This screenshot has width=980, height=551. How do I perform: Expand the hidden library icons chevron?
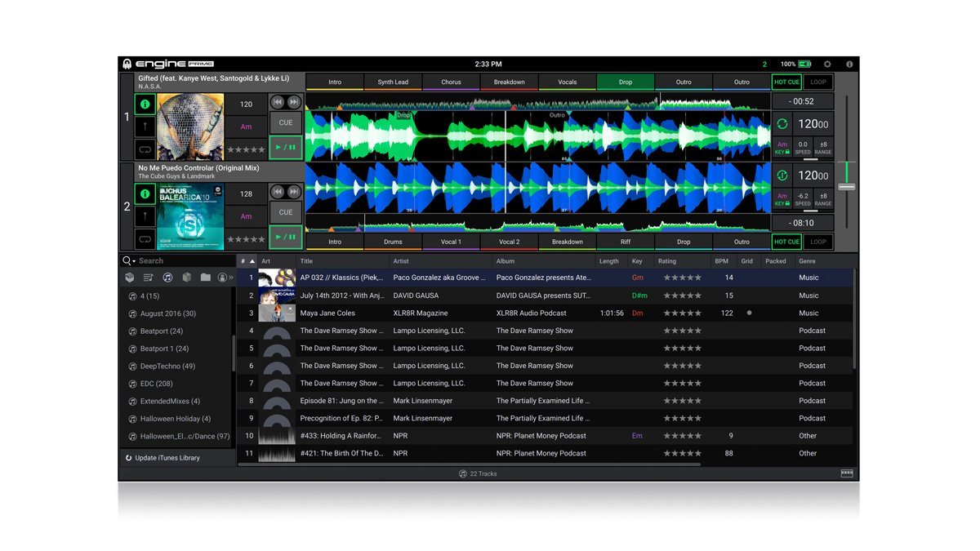231,277
